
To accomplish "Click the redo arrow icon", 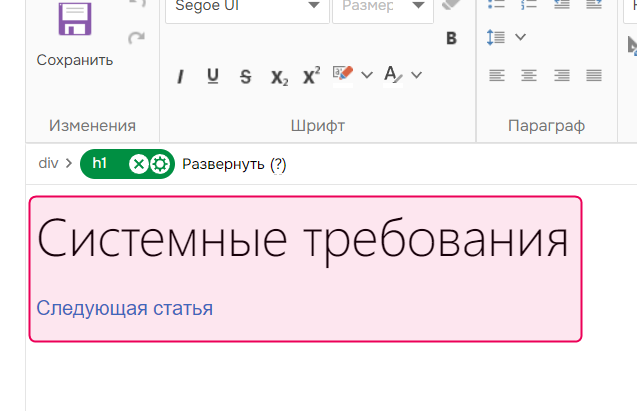I will click(x=136, y=38).
